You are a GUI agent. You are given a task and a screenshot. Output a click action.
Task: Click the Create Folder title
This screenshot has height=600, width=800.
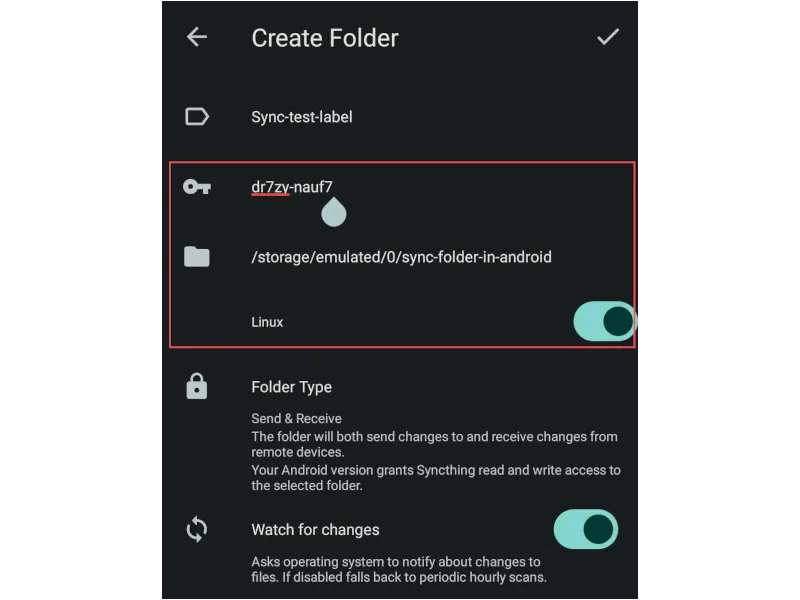(324, 38)
